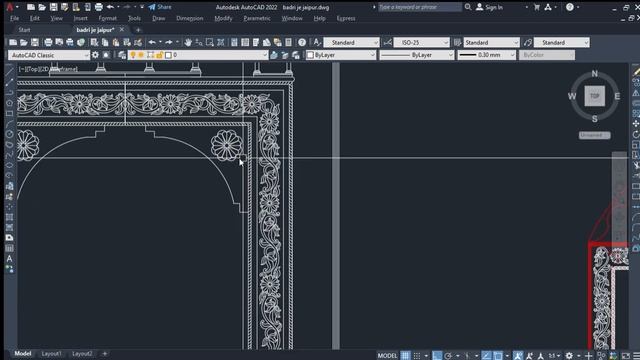Click the Autodesk App Store cart icon
The width and height of the screenshot is (640, 360).
537,7
